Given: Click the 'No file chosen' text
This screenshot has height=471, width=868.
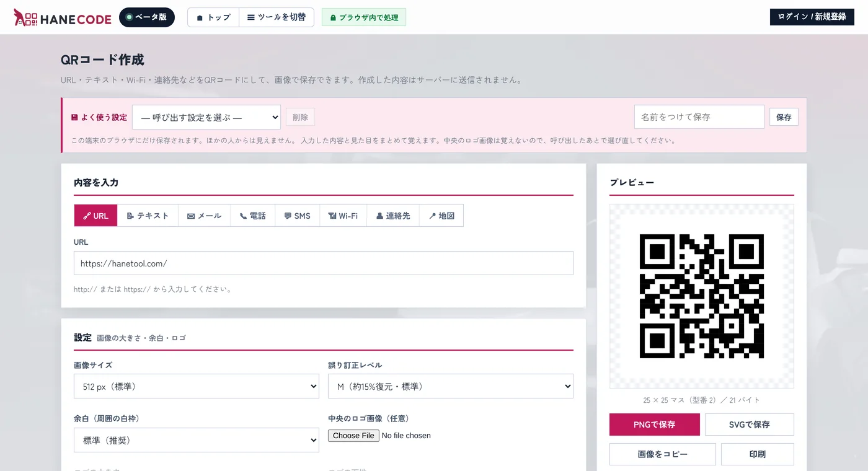Looking at the screenshot, I should tap(406, 436).
